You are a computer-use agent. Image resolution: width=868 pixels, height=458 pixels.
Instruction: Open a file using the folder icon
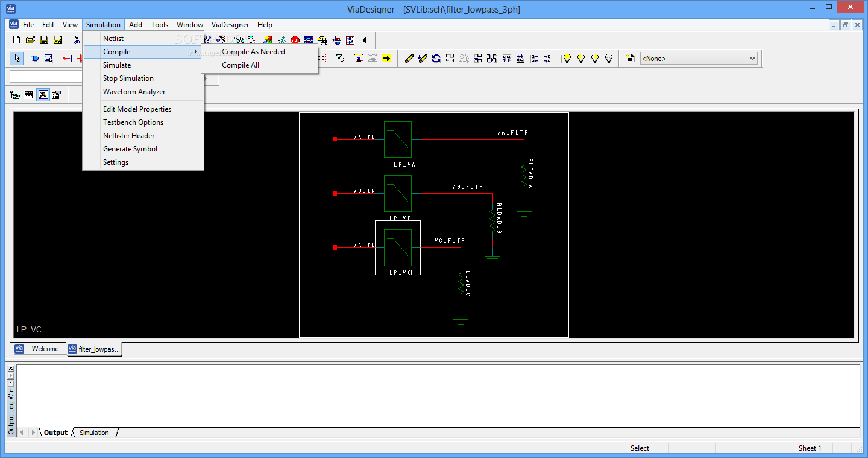(x=30, y=40)
